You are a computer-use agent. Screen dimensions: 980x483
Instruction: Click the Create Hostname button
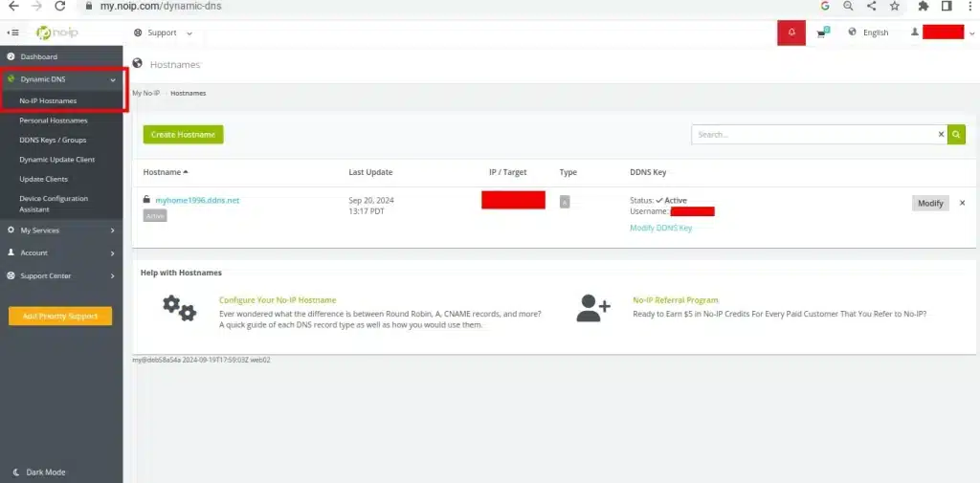click(183, 135)
